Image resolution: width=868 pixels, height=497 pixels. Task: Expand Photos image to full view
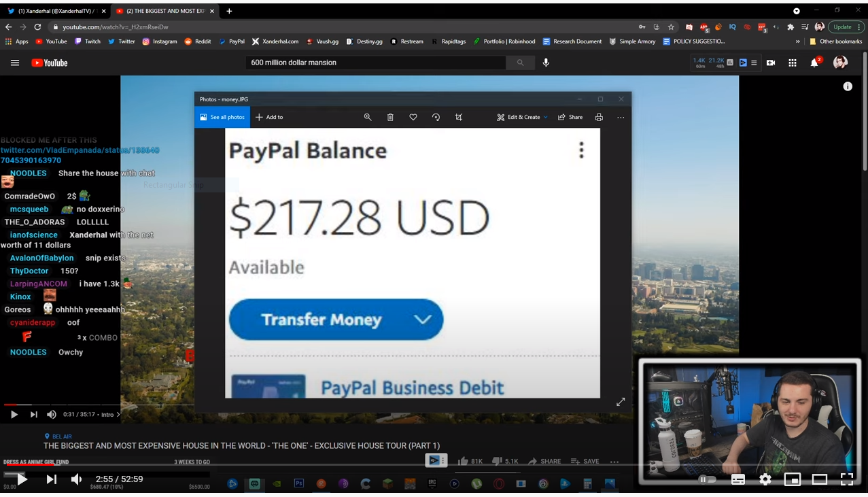[621, 402]
